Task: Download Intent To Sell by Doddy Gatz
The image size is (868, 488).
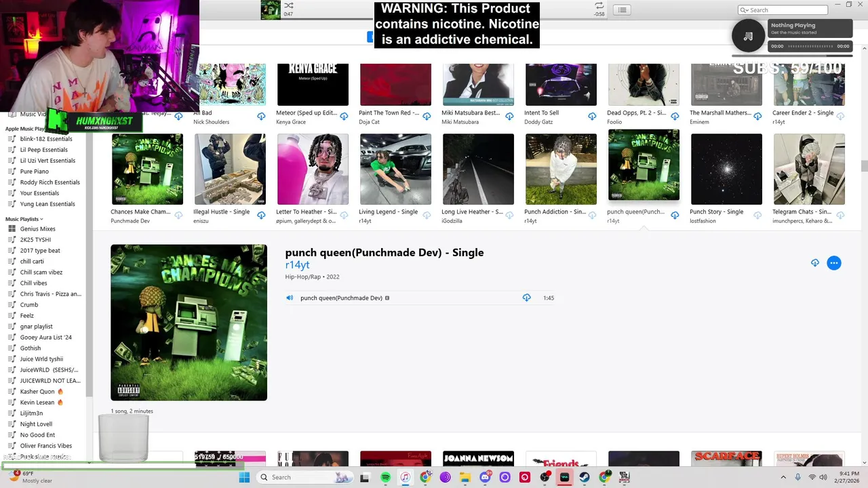Action: 592,117
